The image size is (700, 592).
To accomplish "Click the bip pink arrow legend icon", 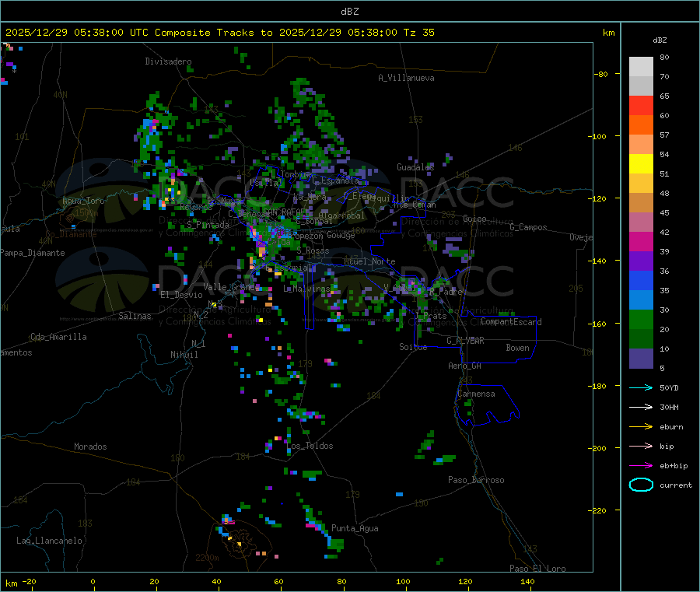I will [641, 446].
